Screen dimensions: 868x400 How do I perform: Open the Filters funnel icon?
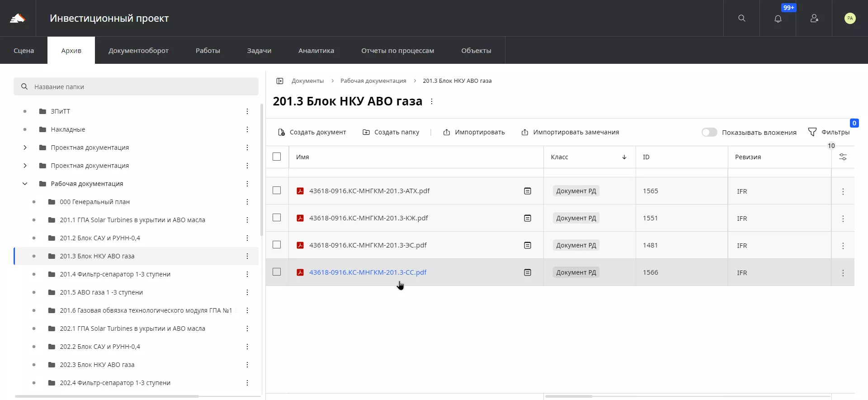pyautogui.click(x=812, y=132)
